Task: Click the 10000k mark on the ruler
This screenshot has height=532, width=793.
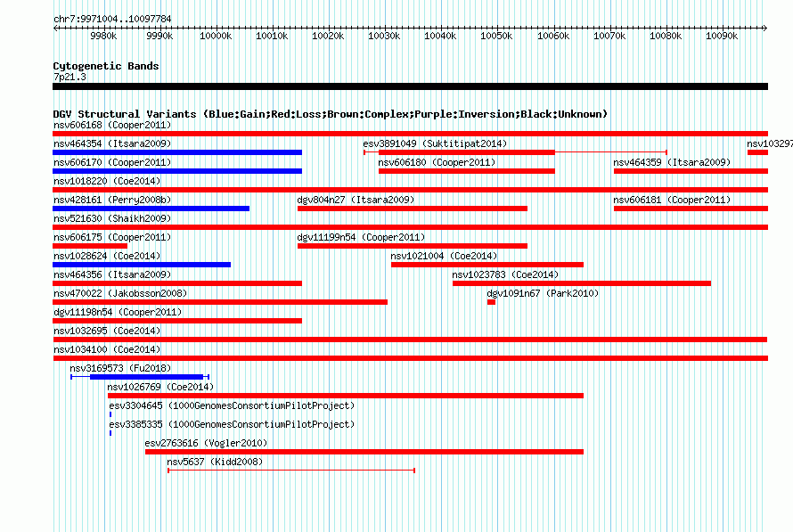Action: pyautogui.click(x=216, y=36)
